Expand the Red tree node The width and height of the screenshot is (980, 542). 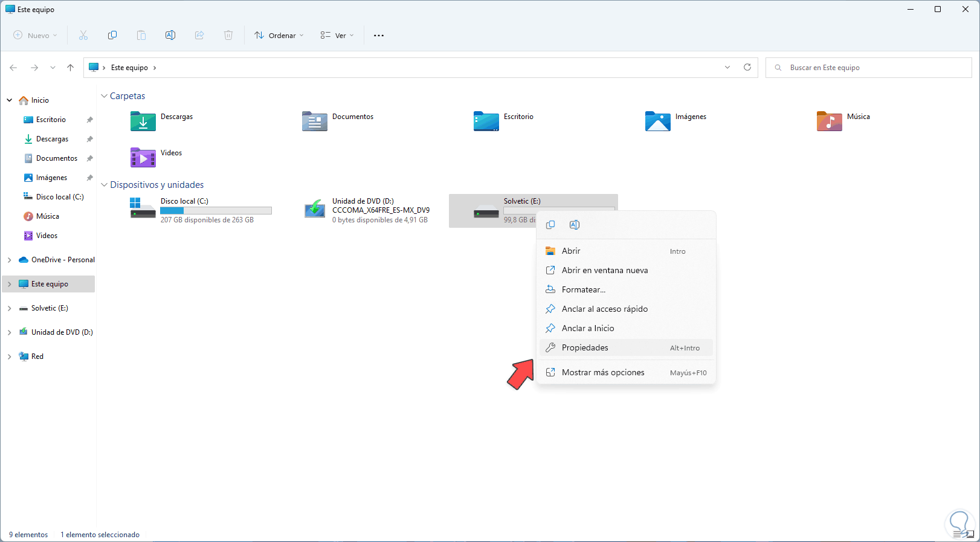(x=10, y=356)
